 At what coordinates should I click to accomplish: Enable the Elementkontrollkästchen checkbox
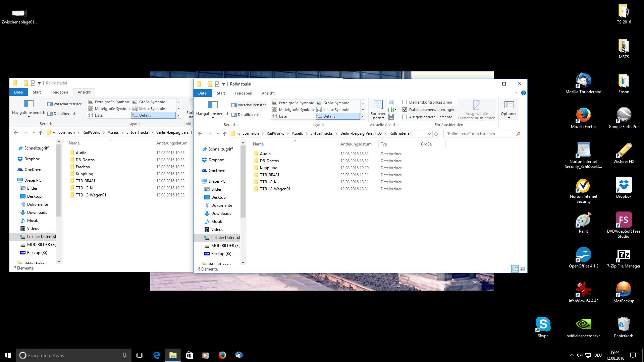[405, 102]
